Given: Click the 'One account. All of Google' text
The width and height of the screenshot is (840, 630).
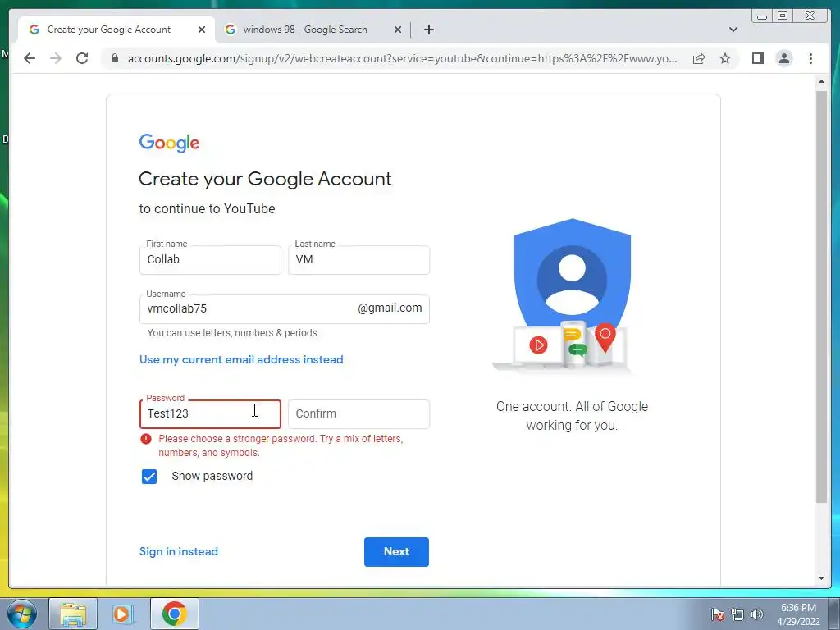Looking at the screenshot, I should [x=572, y=407].
